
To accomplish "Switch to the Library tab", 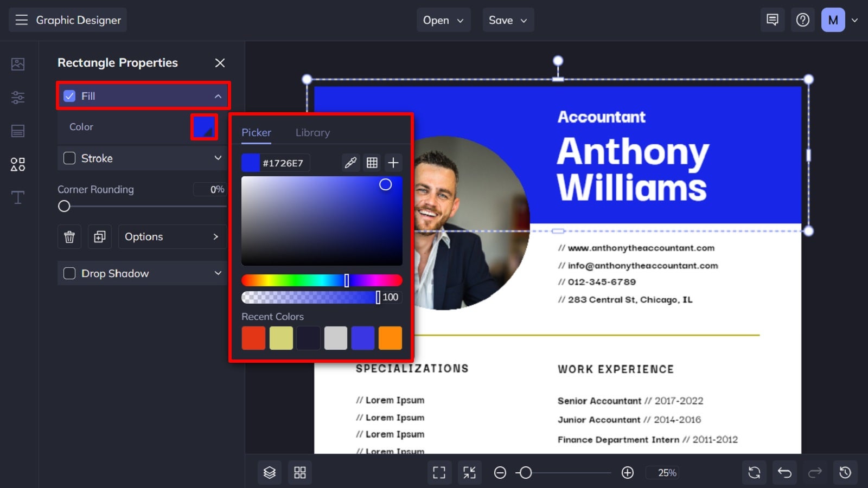I will [x=312, y=132].
